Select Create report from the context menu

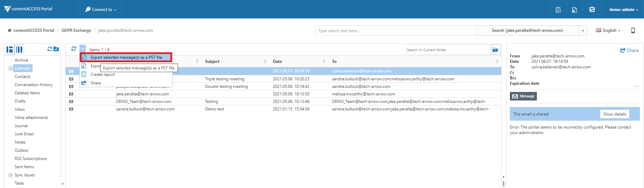pos(103,75)
